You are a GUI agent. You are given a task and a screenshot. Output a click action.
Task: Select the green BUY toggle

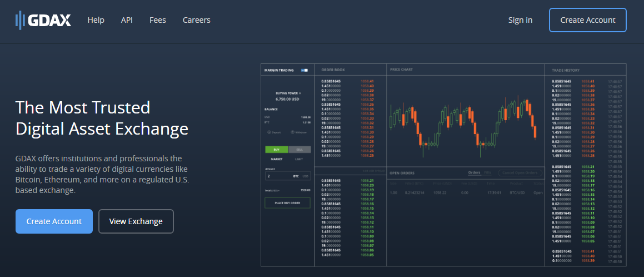point(276,150)
